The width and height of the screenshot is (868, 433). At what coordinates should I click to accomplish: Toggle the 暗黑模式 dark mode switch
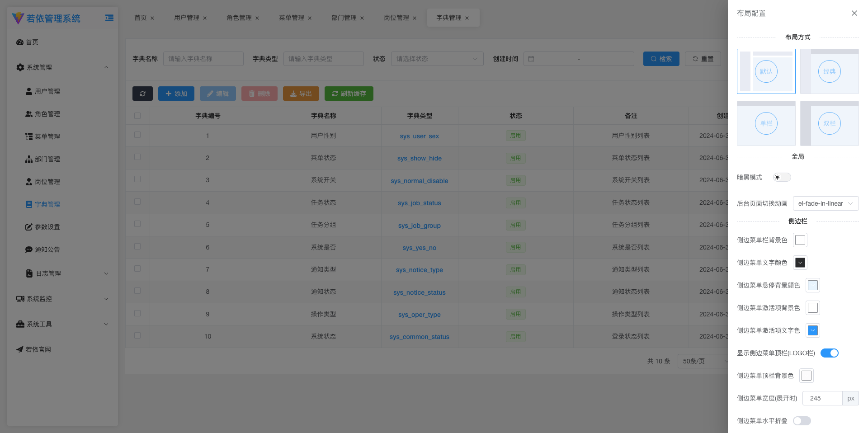click(x=782, y=177)
